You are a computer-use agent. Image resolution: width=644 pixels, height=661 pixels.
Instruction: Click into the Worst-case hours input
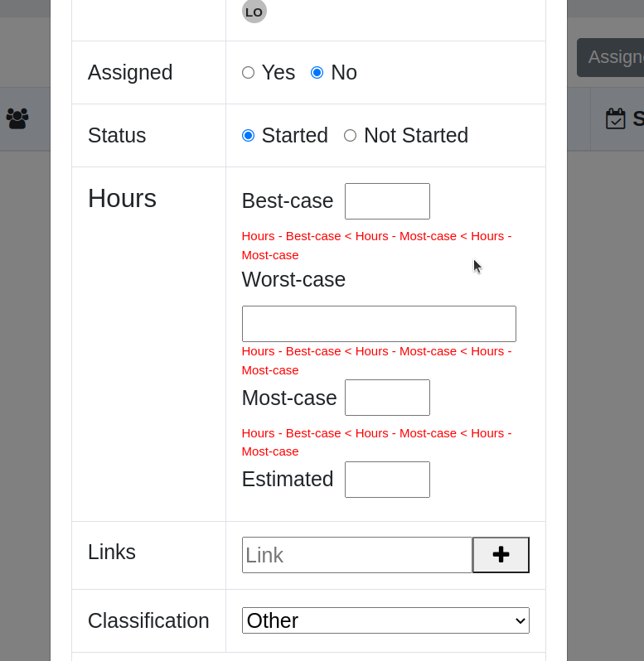379,324
